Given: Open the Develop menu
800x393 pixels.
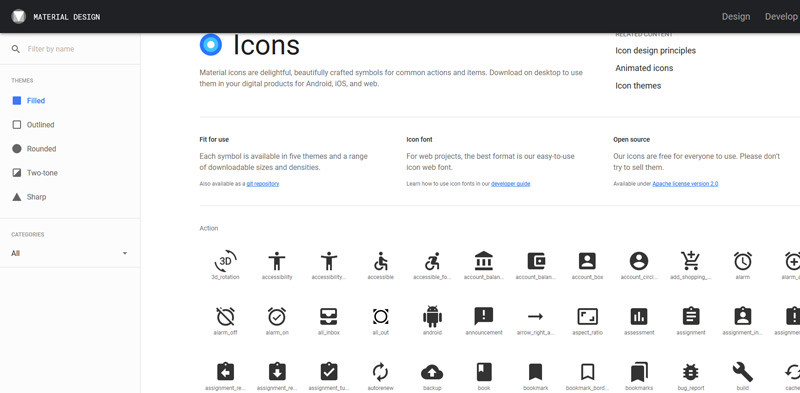Looking at the screenshot, I should click(x=781, y=16).
